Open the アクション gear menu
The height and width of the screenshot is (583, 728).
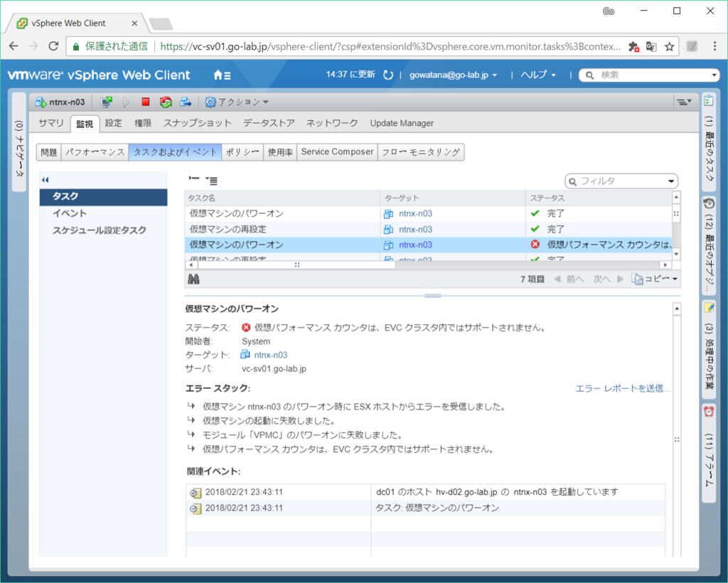237,102
